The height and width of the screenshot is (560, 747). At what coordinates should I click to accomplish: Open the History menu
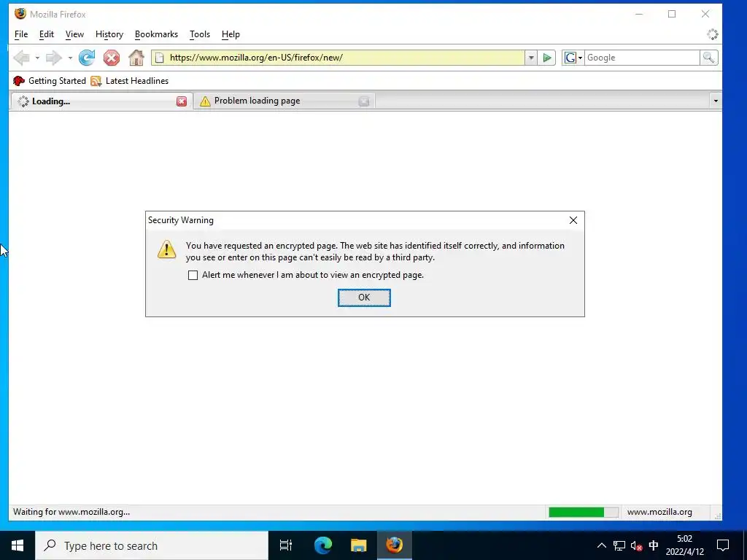[109, 34]
